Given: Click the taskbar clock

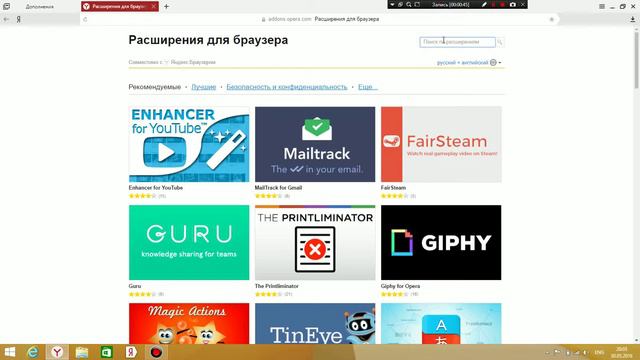Looking at the screenshot, I should click(621, 352).
